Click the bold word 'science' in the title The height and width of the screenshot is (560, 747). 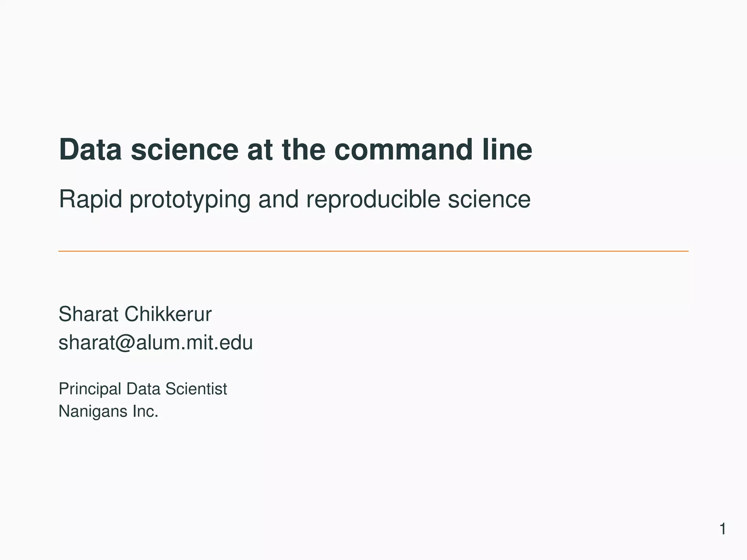coord(185,149)
